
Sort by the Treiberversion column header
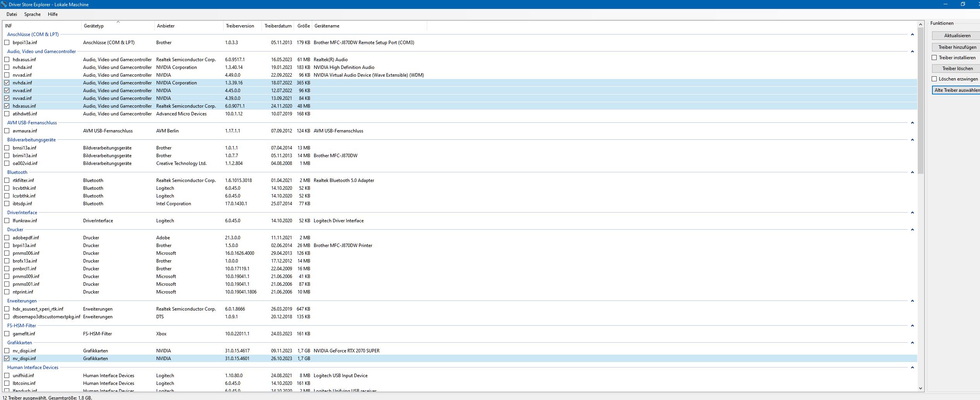point(243,26)
